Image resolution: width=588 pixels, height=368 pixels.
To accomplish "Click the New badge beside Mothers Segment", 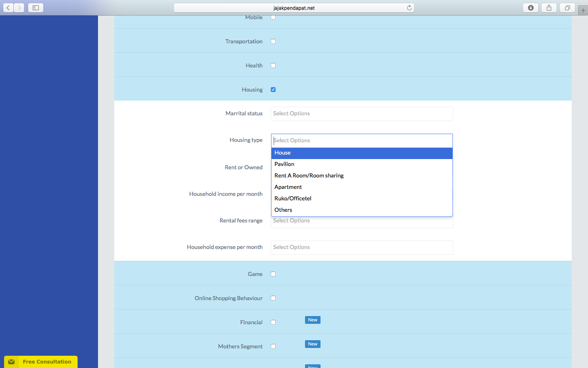I will 313,344.
